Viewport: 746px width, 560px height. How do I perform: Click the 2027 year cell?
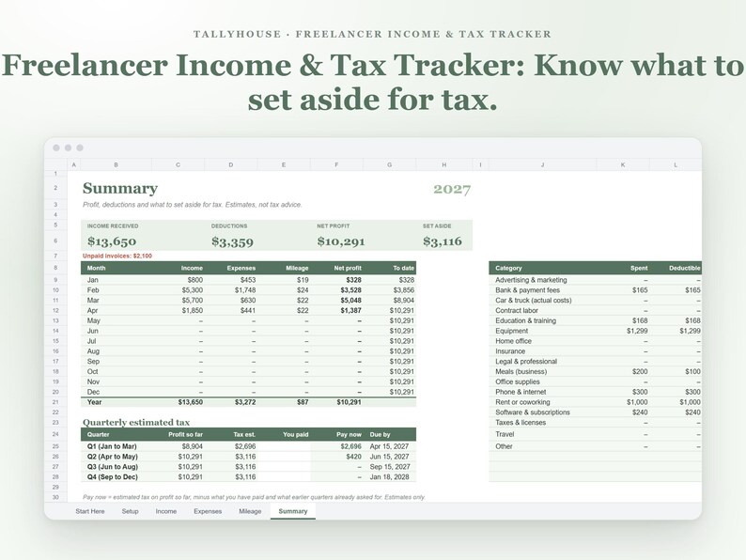tap(452, 190)
